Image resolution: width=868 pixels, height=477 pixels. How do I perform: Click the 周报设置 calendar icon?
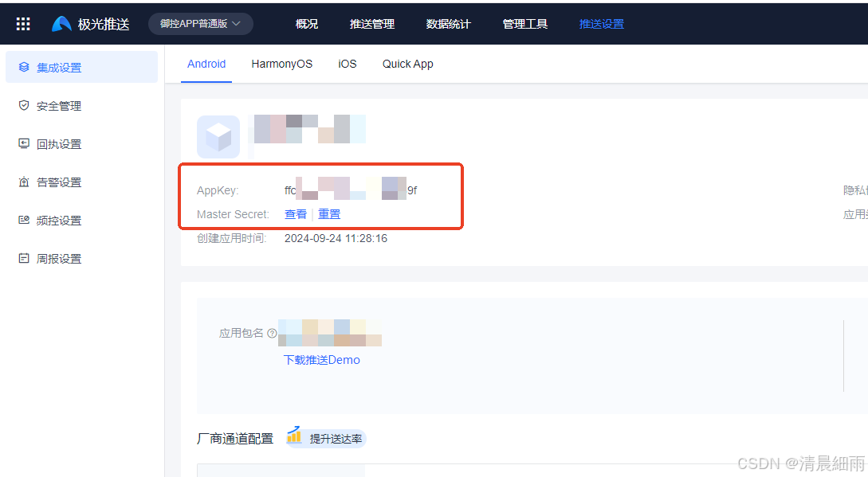(x=24, y=258)
